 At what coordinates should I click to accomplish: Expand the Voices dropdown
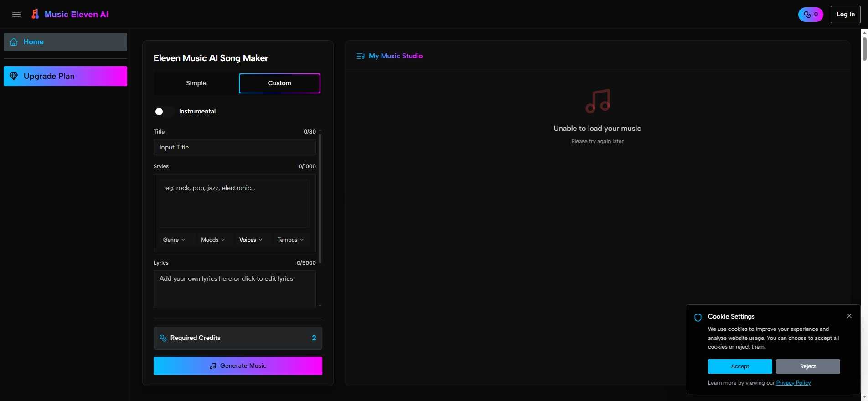pyautogui.click(x=251, y=240)
